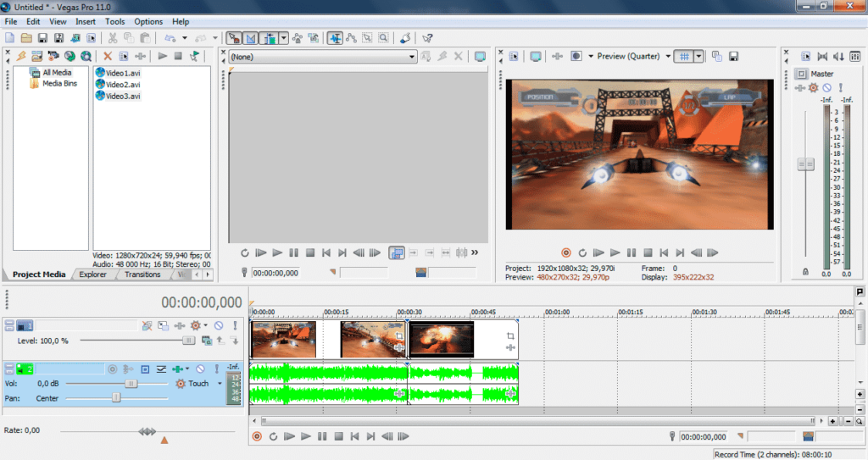Copy snapshot to clipboard in preview
The image size is (868, 460).
(717, 57)
